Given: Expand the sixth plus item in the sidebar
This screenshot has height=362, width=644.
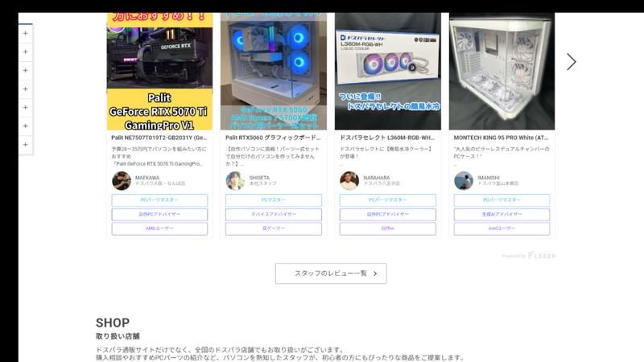Looking at the screenshot, I should click(x=26, y=126).
